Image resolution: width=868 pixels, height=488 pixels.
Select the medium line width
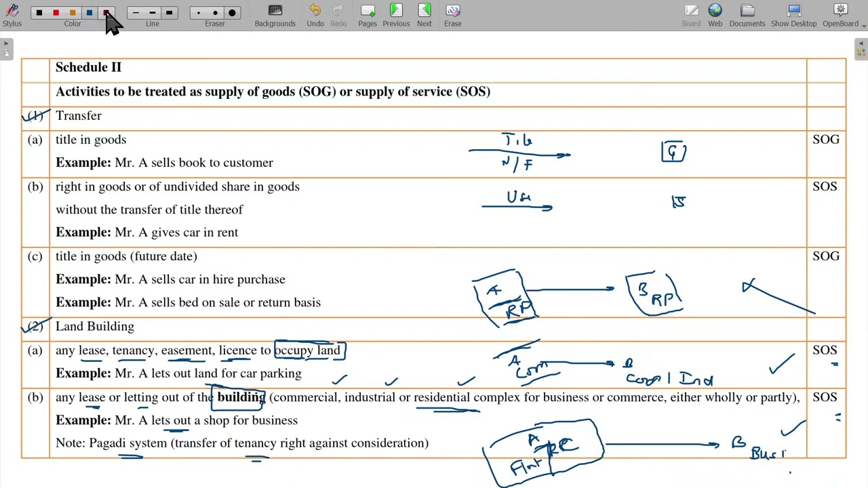[152, 12]
